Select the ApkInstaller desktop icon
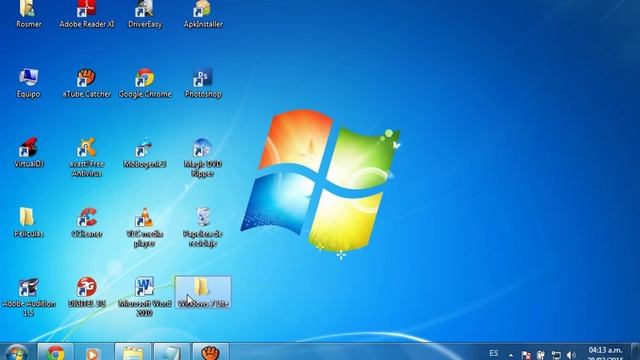The width and height of the screenshot is (640, 360). coord(203,14)
